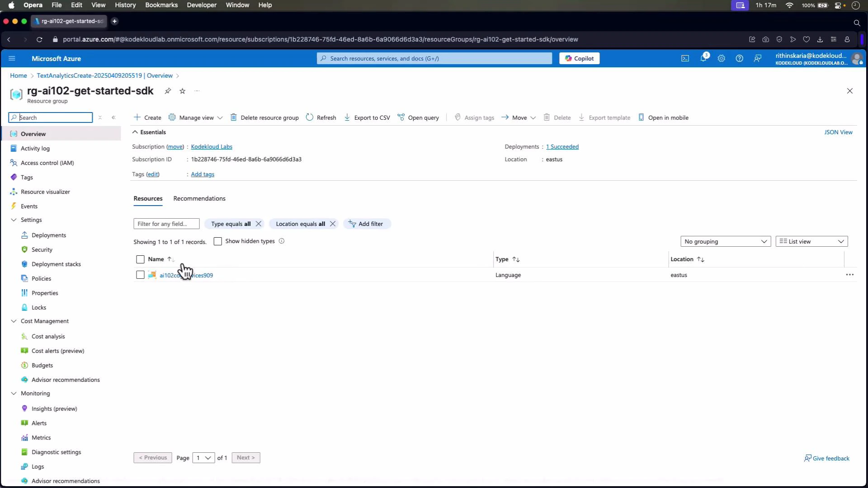The image size is (868, 488).
Task: Select the Resources tab
Action: click(x=148, y=198)
